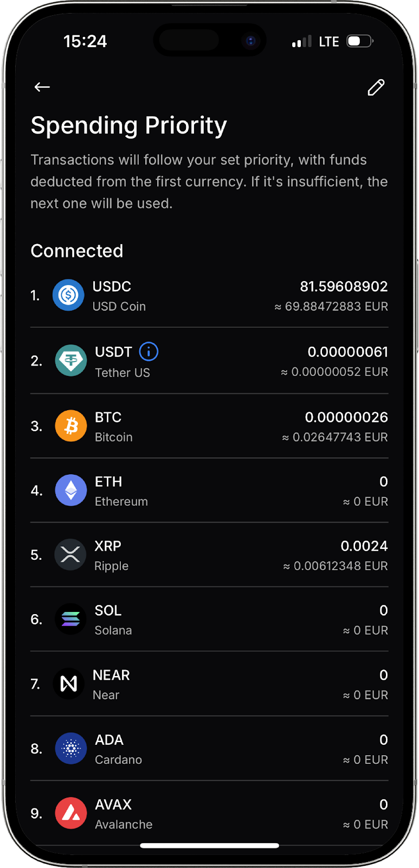The height and width of the screenshot is (868, 419).
Task: Select the BTC balance amount
Action: 346,417
